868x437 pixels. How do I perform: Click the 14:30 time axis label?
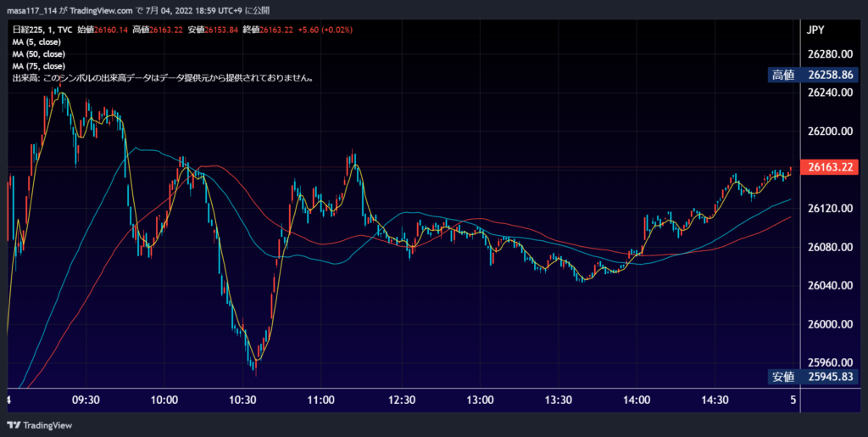715,400
